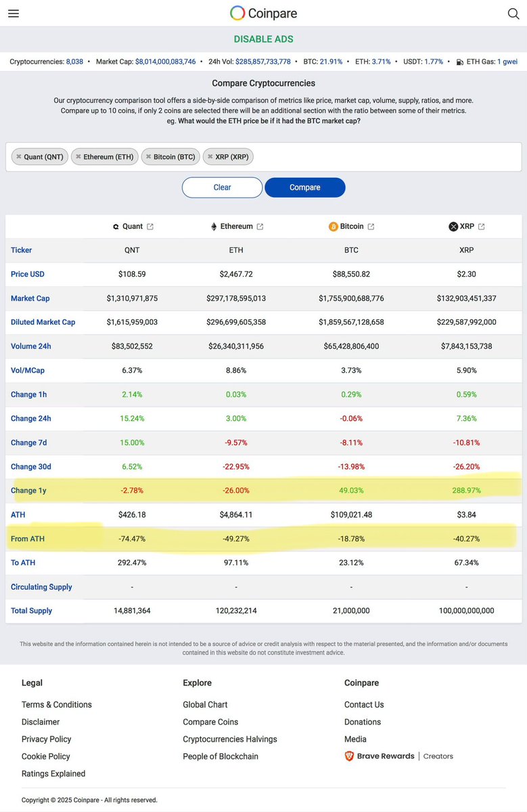The width and height of the screenshot is (527, 812).
Task: Click the Quant column header name
Action: point(133,227)
